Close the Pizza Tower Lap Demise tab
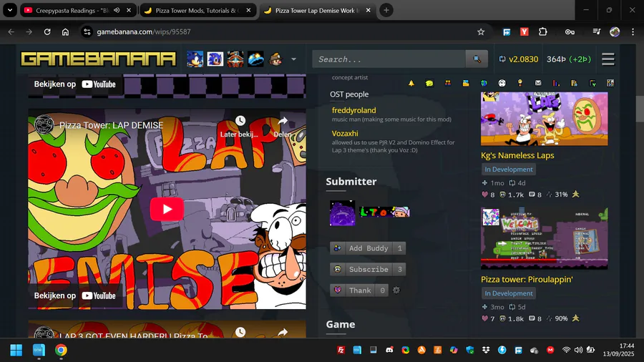644x362 pixels. pyautogui.click(x=368, y=10)
